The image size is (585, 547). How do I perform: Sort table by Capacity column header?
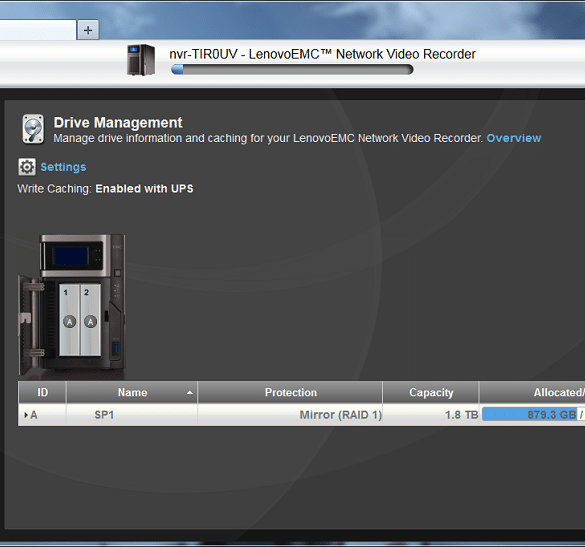(x=431, y=392)
